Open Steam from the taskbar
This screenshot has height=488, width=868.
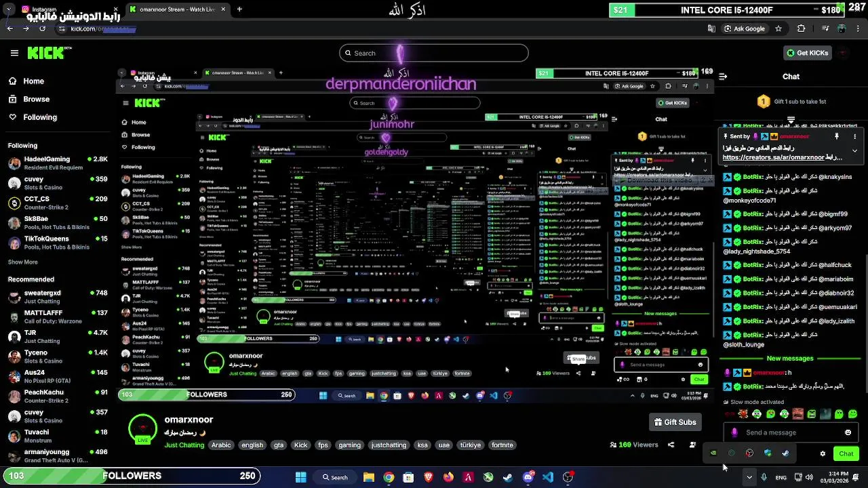point(508,477)
